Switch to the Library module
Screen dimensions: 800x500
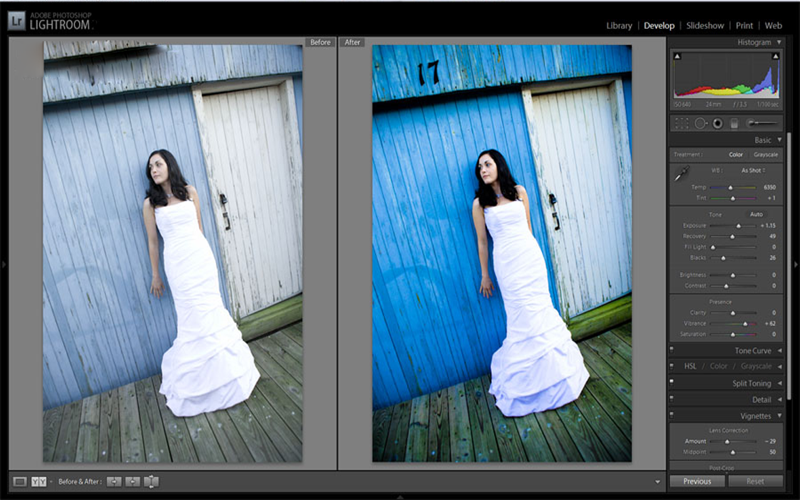619,26
